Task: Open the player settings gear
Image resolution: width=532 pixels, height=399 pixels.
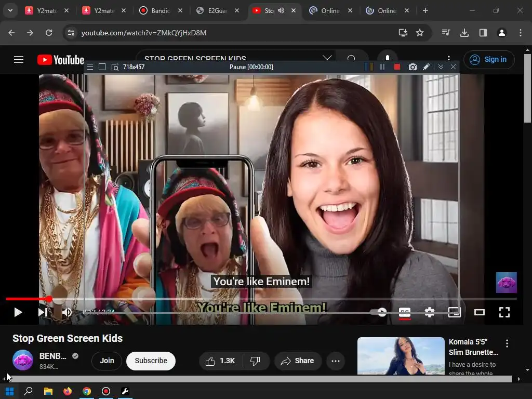Action: click(x=430, y=312)
